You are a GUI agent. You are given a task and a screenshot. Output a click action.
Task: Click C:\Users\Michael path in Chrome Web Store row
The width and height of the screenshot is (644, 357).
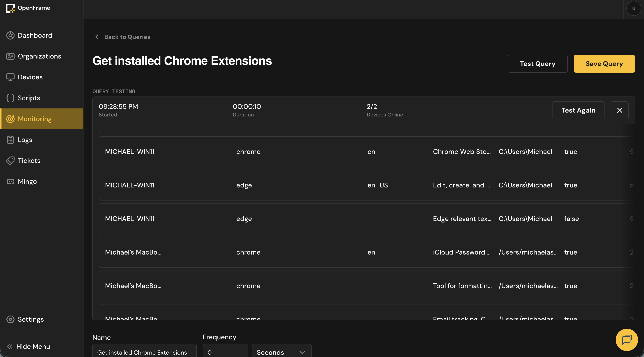pos(525,152)
